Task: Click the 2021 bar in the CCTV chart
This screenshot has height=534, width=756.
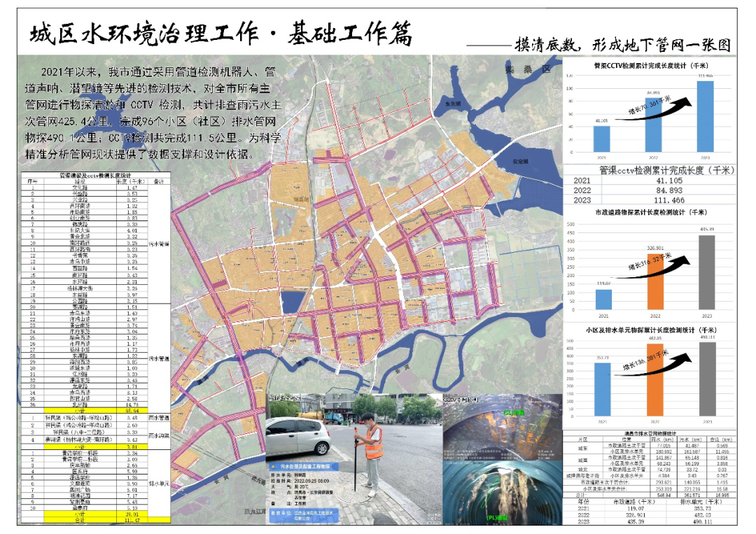Action: pyautogui.click(x=602, y=139)
